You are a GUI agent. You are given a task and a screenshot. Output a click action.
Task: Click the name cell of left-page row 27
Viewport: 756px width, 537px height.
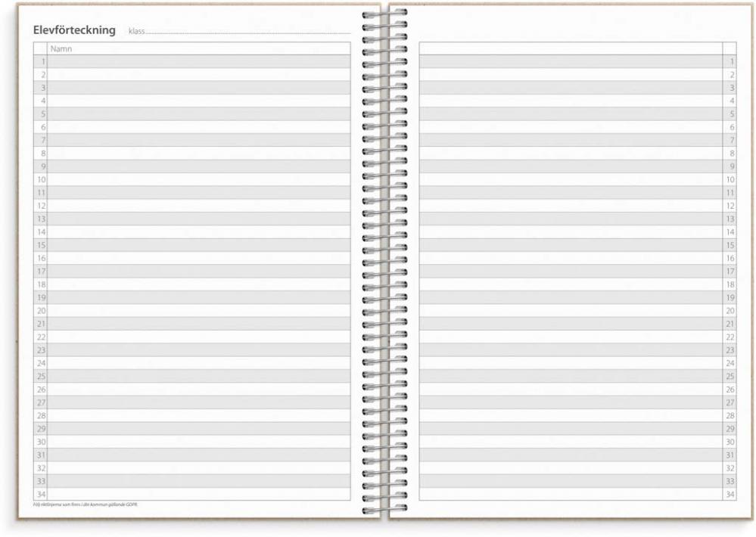tap(198, 402)
